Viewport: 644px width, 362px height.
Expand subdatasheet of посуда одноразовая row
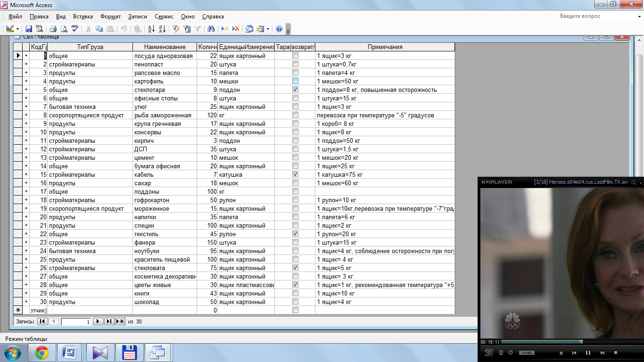click(x=26, y=56)
